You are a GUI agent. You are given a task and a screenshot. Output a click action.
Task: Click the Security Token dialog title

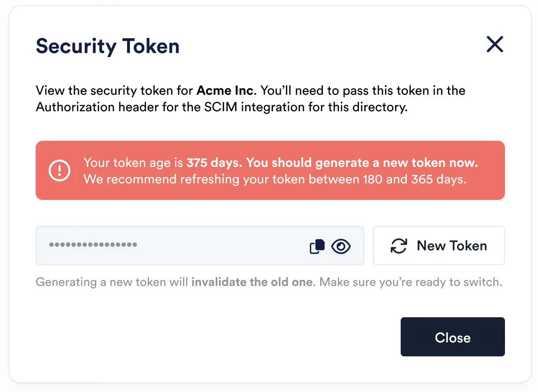[107, 46]
